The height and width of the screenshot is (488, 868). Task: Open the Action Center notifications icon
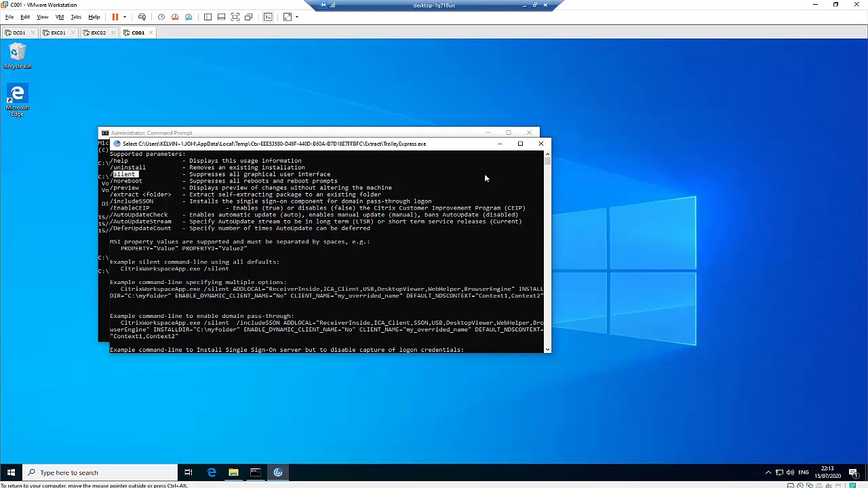[853, 472]
